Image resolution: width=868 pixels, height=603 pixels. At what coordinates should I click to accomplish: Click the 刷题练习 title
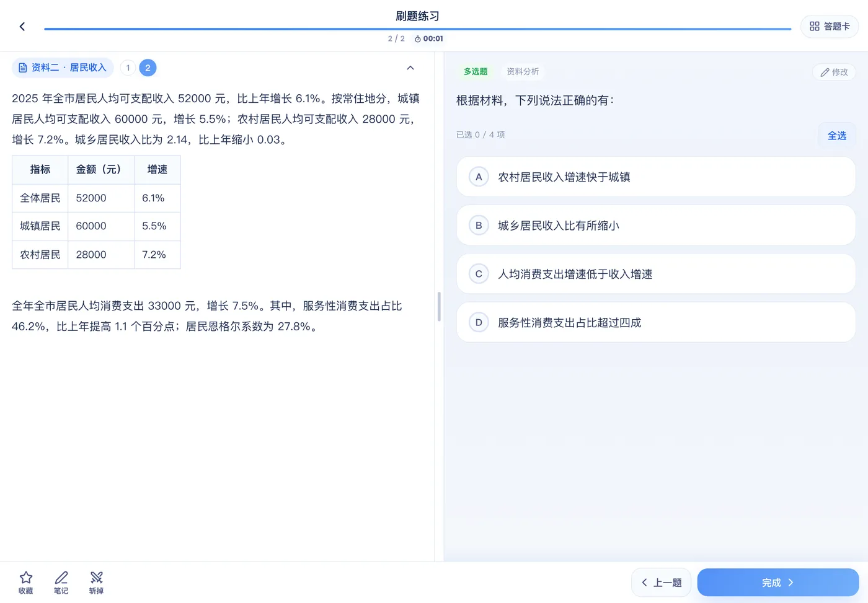417,16
